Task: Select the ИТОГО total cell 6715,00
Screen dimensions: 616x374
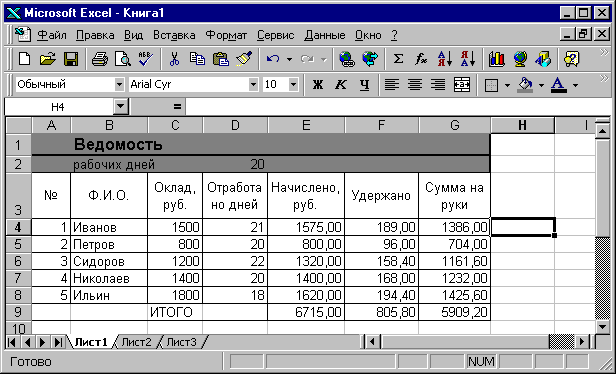Action: coord(306,312)
